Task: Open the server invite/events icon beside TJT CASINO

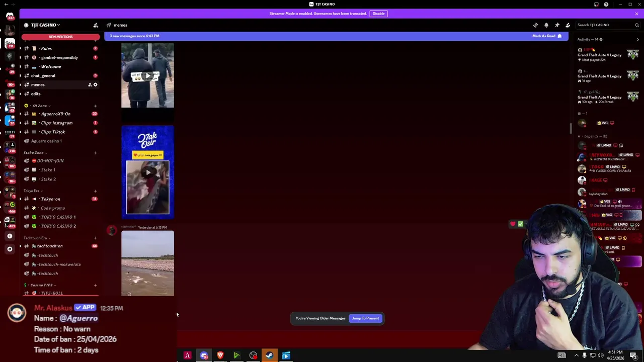Action: pos(96,25)
